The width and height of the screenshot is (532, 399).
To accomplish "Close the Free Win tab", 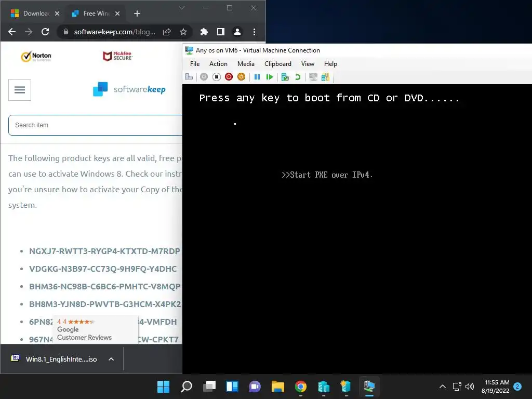I will [117, 14].
